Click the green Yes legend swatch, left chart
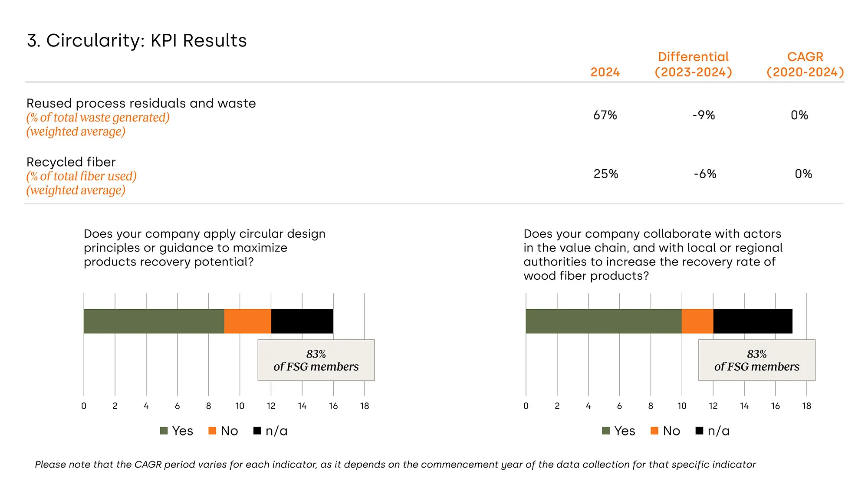The width and height of the screenshot is (868, 488). [164, 431]
